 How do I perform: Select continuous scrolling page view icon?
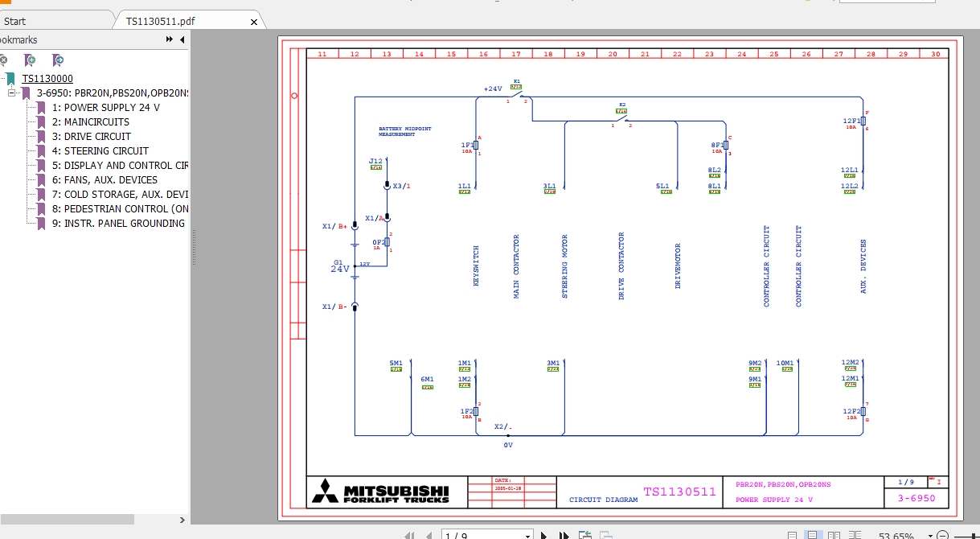pos(793,533)
